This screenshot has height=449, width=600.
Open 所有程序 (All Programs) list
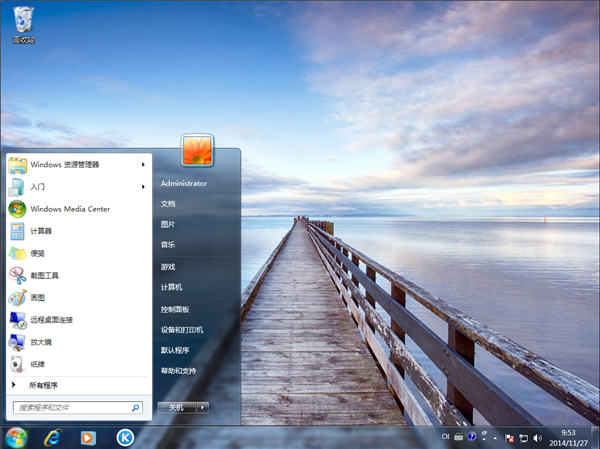pyautogui.click(x=43, y=384)
